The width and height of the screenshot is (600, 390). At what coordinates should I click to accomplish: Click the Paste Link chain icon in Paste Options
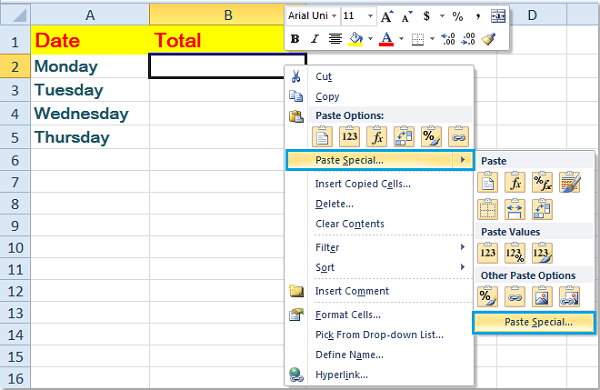[458, 136]
